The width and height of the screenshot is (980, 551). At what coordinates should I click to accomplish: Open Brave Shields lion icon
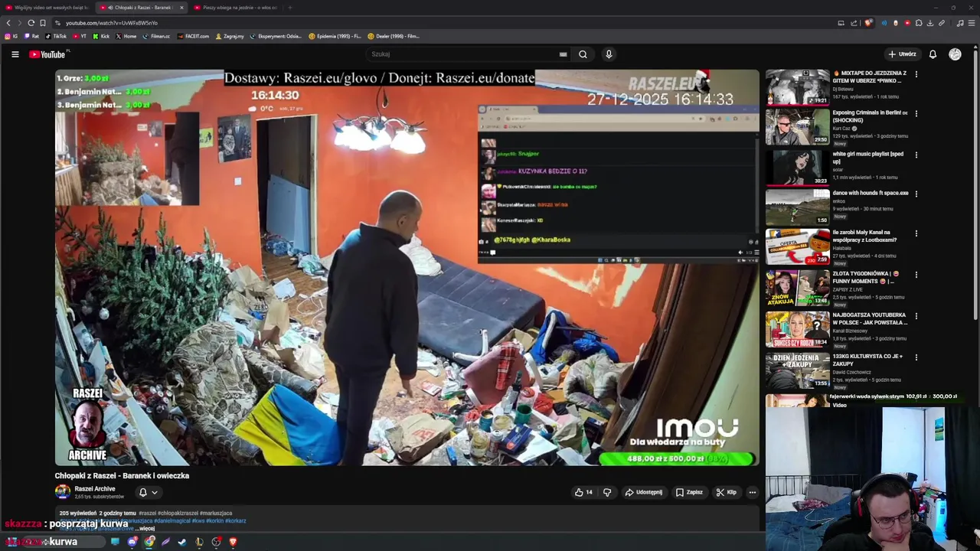867,23
